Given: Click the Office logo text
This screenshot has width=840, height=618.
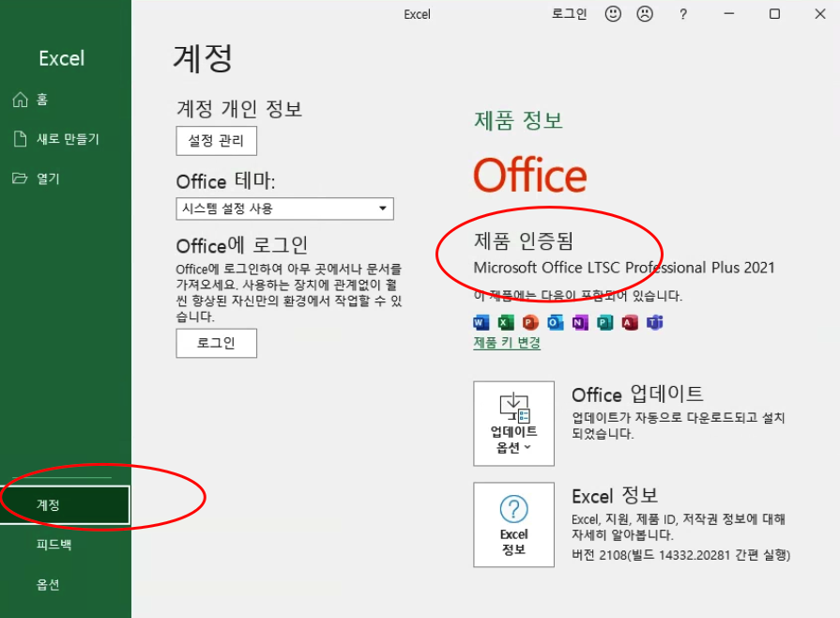Looking at the screenshot, I should point(530,175).
